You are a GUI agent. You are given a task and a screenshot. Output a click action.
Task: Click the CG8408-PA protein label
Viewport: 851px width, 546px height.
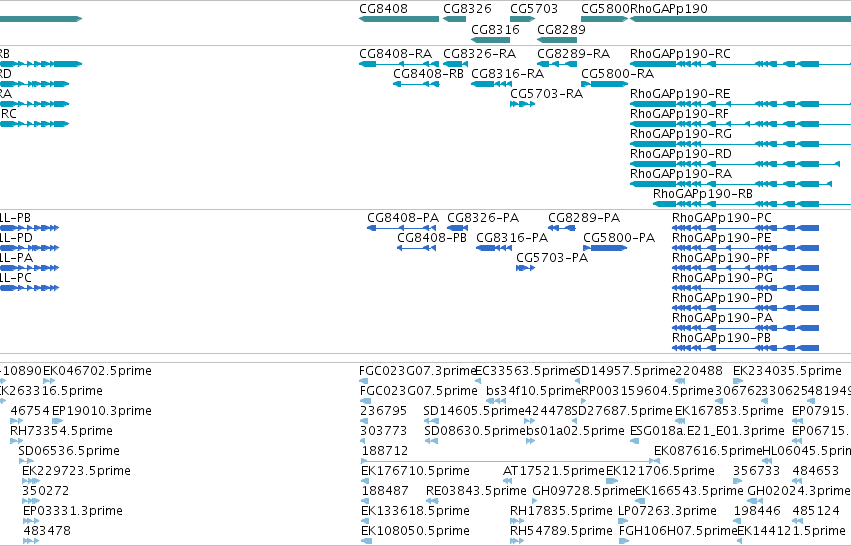[403, 218]
